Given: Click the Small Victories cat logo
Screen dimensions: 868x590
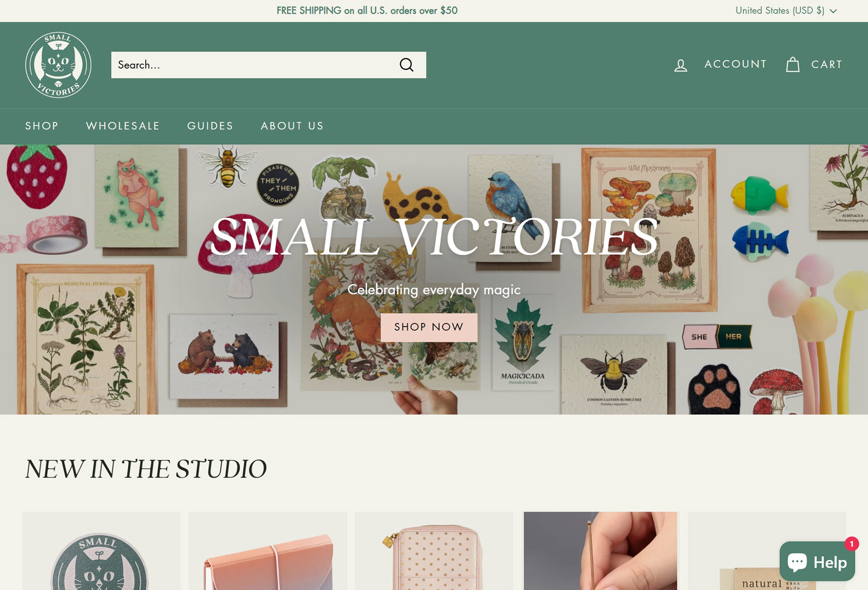Looking at the screenshot, I should tap(58, 65).
